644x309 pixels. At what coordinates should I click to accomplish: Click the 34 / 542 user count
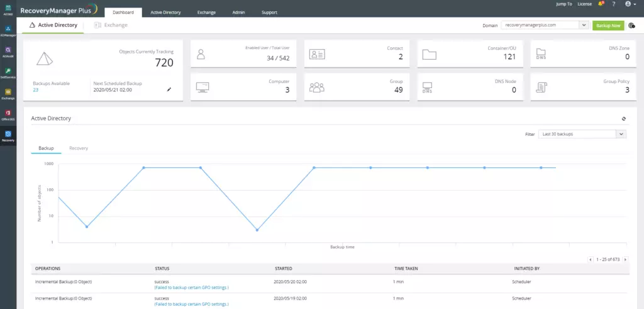(x=278, y=59)
